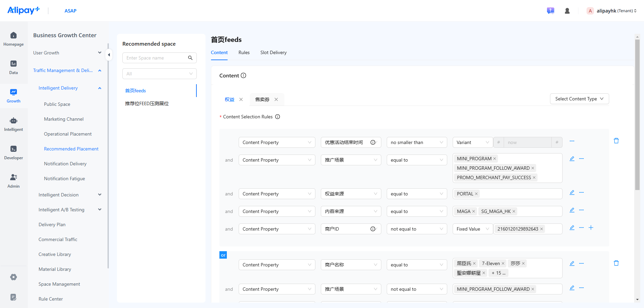
Task: Open Marketing Channel menu item
Action: (x=64, y=119)
